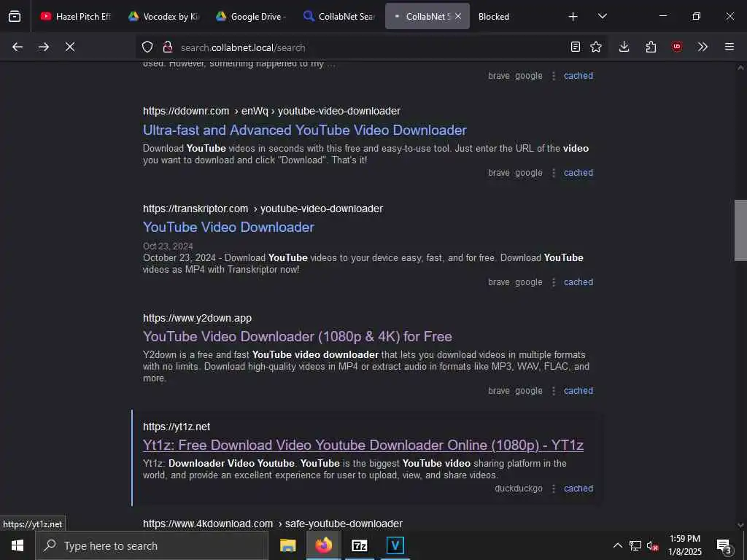The width and height of the screenshot is (747, 560).
Task: Open the notification center icon
Action: (x=724, y=545)
